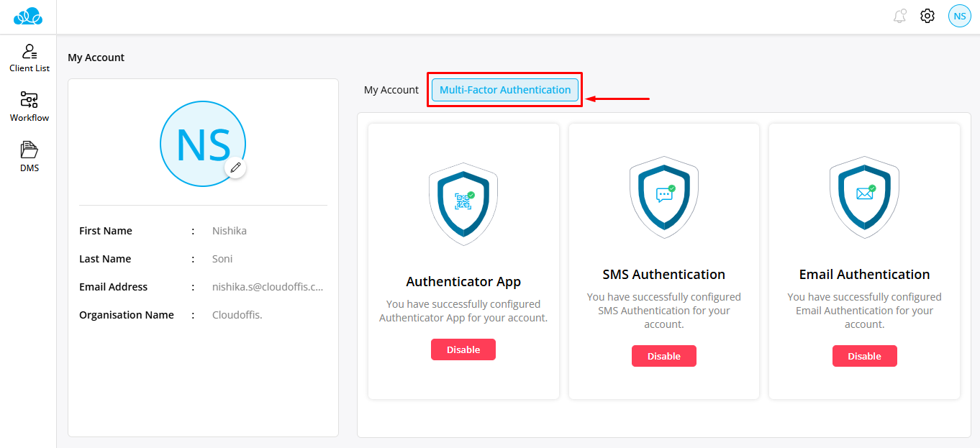
Task: Click the Cloudoffis cloud logo
Action: coord(29,16)
